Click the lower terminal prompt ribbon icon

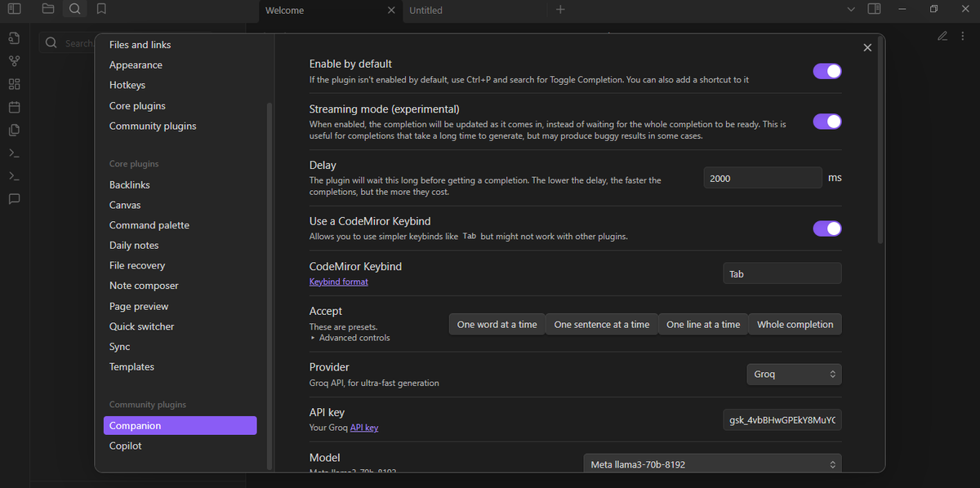coord(14,175)
